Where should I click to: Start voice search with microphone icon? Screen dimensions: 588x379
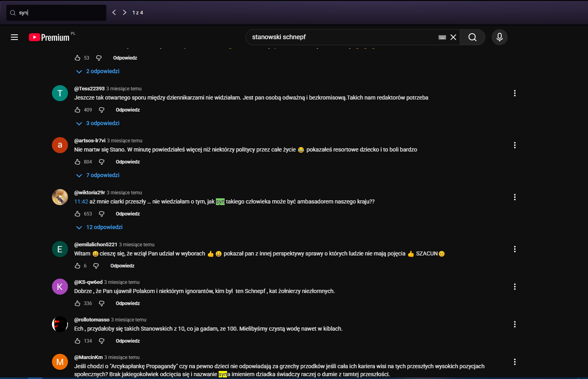pos(499,37)
